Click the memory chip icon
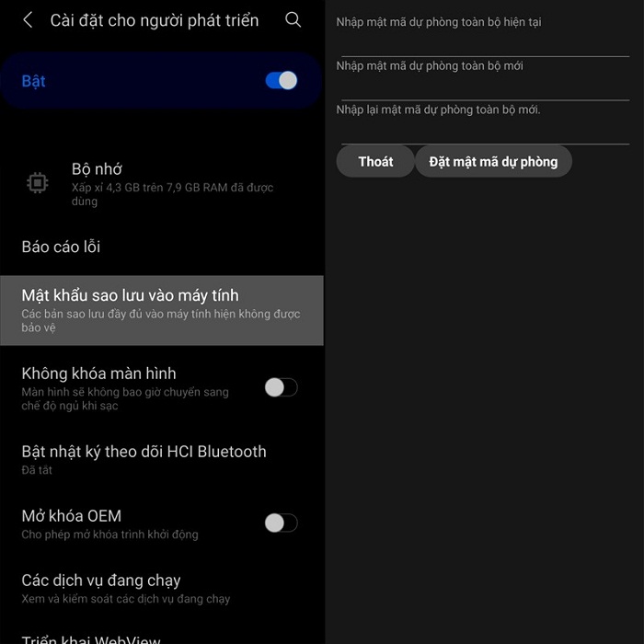 pos(38,183)
